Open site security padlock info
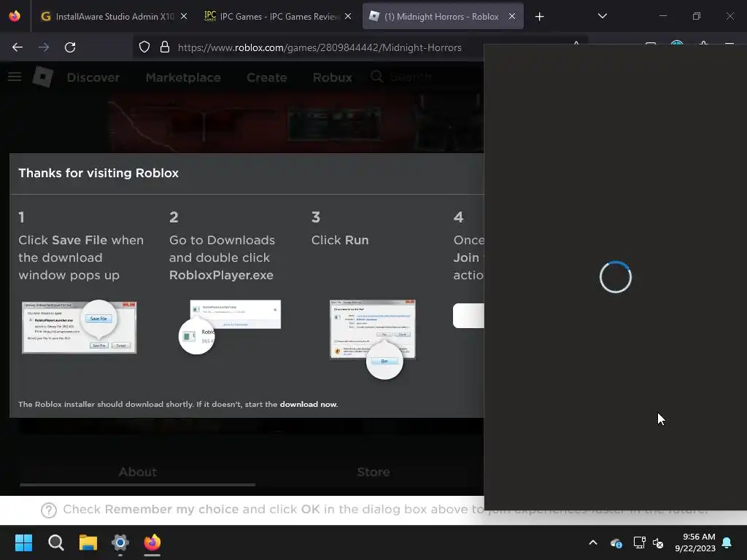The height and width of the screenshot is (560, 747). pos(165,47)
